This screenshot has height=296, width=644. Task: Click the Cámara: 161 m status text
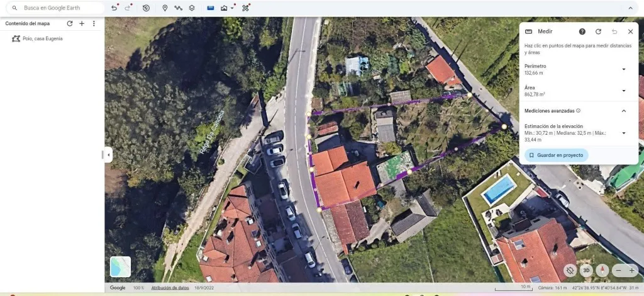(x=552, y=288)
